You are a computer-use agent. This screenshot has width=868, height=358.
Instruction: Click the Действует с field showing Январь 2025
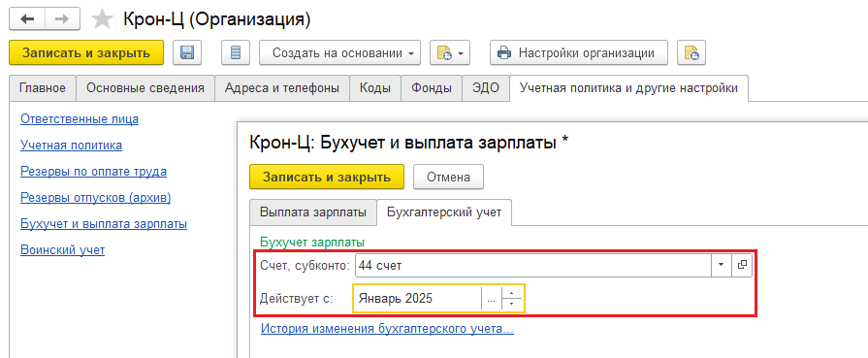click(x=417, y=298)
